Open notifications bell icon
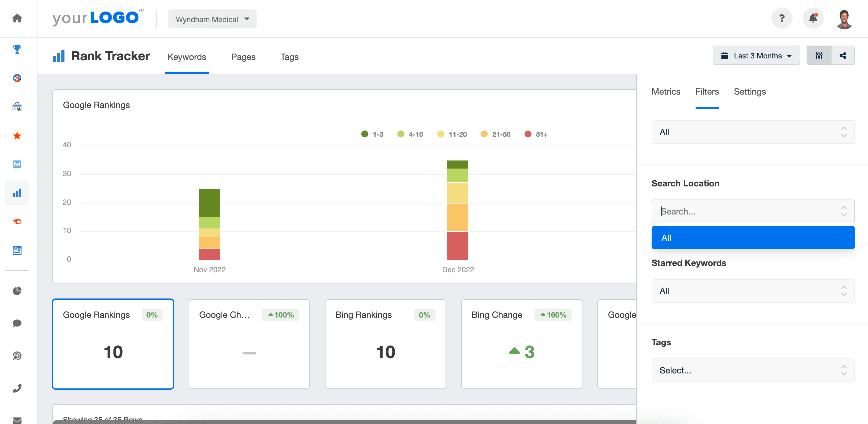Screen dimensions: 868x424 coord(813,18)
